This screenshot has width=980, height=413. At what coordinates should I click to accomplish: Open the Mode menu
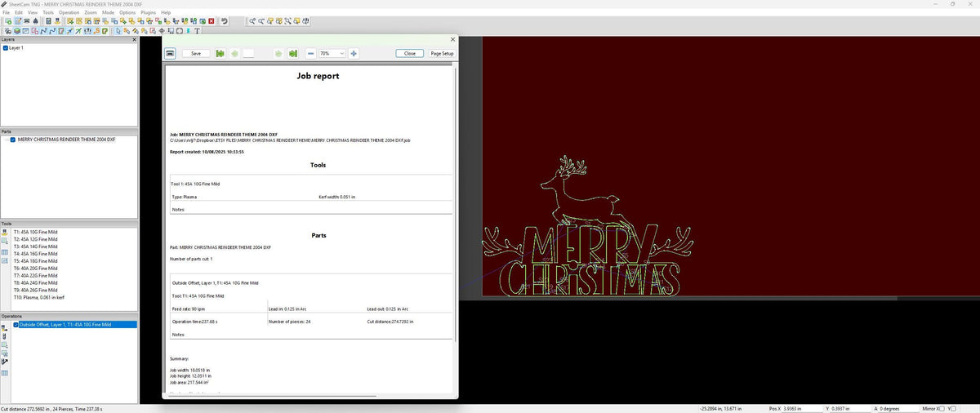[108, 13]
